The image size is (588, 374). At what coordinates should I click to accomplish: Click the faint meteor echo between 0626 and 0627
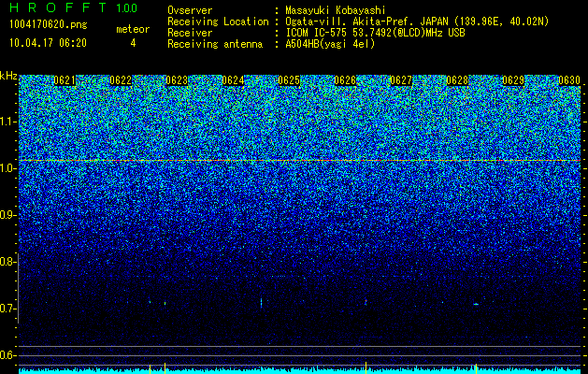(366, 302)
